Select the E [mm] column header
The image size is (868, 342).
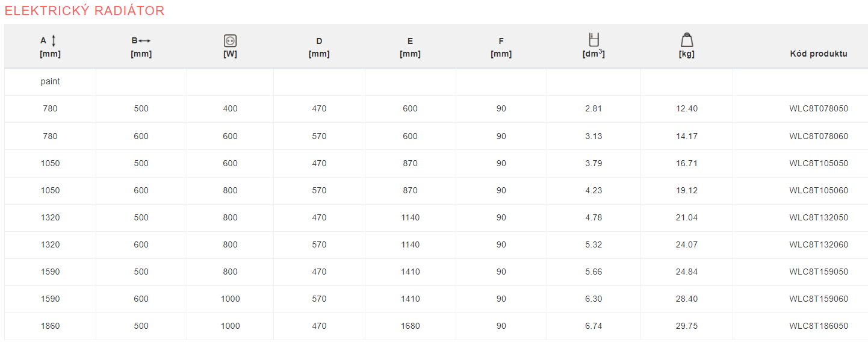coord(410,48)
